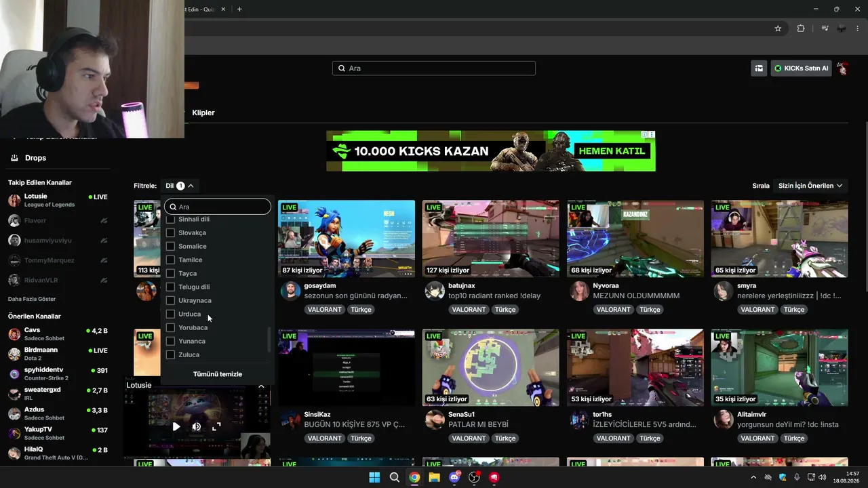The height and width of the screenshot is (488, 868).
Task: Open the SenaSu1 stream thumbnail
Action: click(491, 367)
